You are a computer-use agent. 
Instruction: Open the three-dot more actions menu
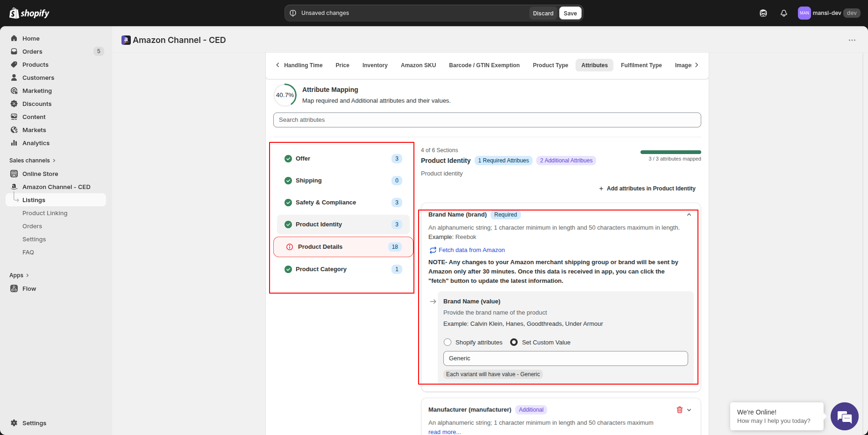coord(852,40)
